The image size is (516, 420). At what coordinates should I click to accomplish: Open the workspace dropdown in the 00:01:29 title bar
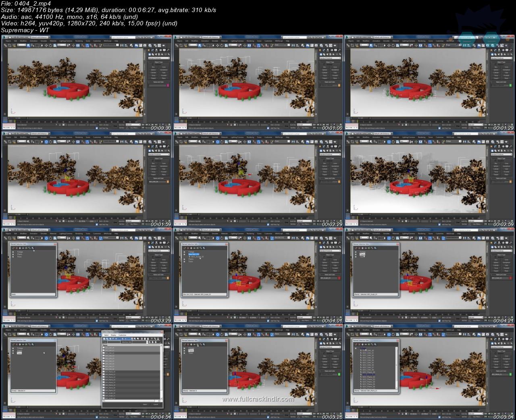[x=383, y=37]
